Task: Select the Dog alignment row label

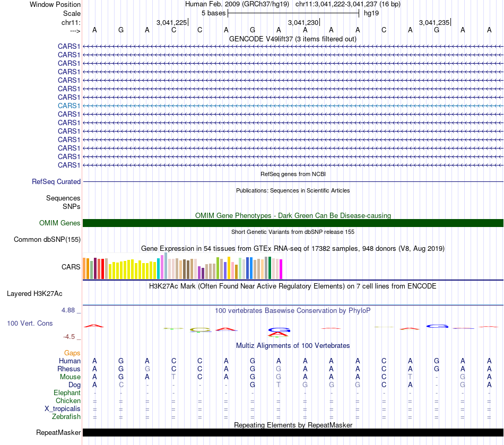Action: tap(74, 385)
